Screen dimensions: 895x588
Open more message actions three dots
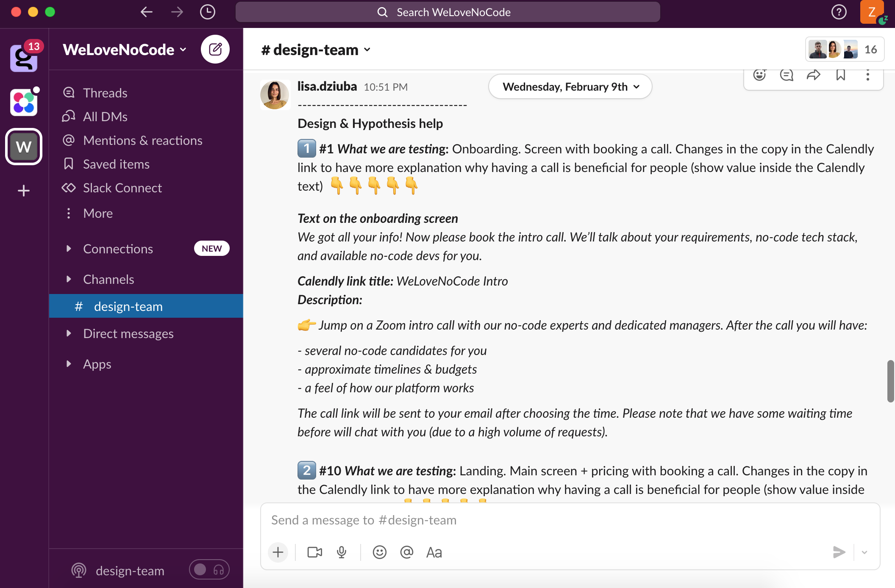(x=868, y=75)
